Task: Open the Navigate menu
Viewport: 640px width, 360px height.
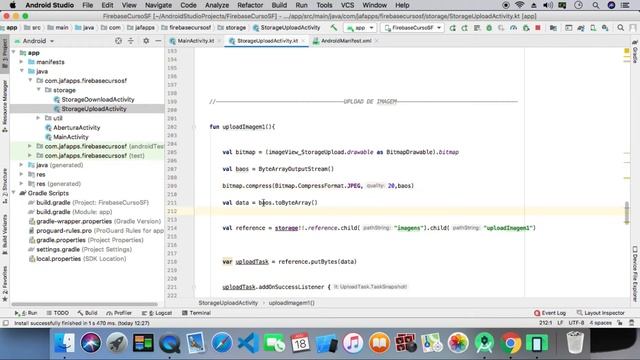Action: pos(158,5)
